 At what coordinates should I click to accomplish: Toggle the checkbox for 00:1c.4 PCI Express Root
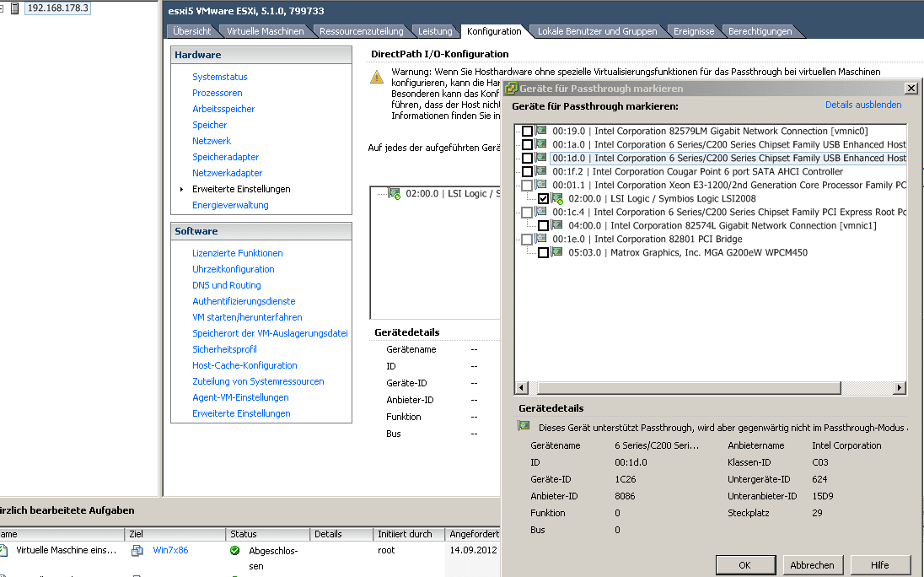(x=528, y=213)
